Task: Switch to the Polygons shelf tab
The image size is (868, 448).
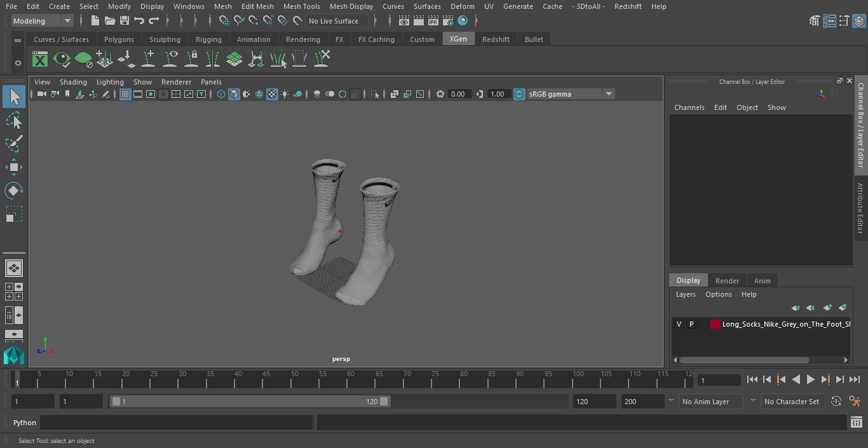Action: click(119, 39)
